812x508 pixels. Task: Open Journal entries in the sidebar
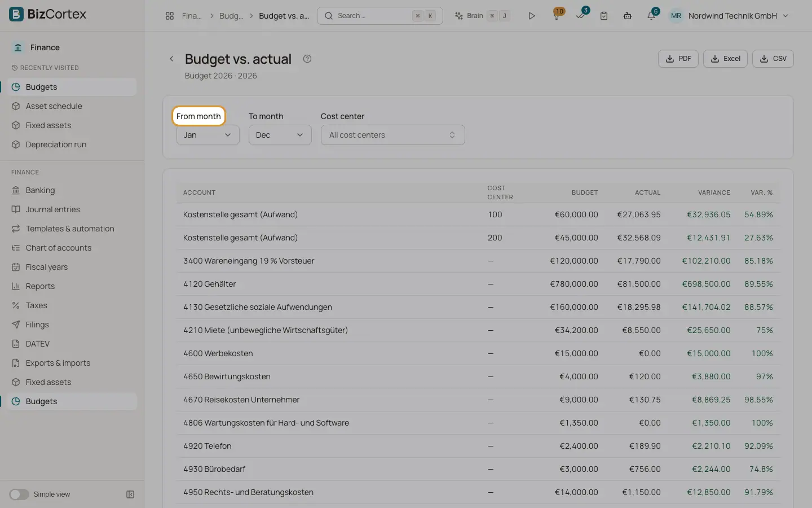tap(72, 209)
